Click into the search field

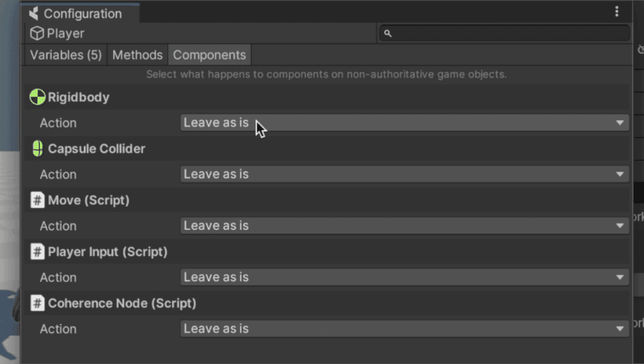click(510, 33)
